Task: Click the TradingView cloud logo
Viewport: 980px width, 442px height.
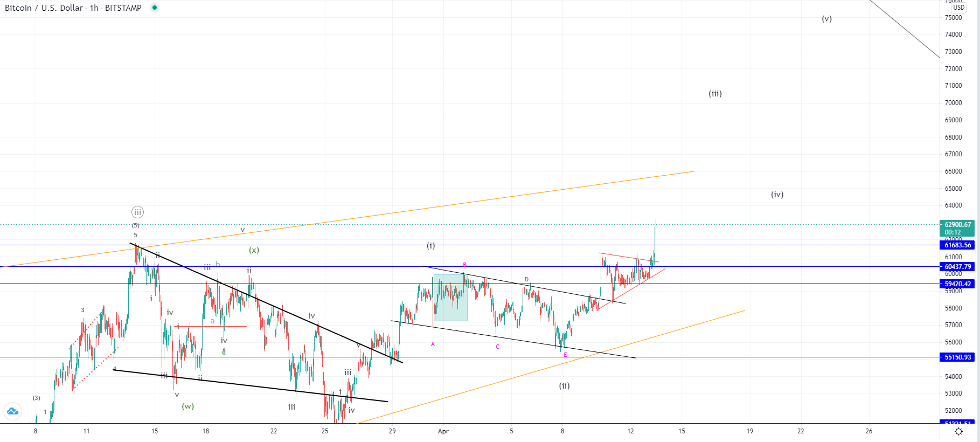Action: tap(12, 412)
